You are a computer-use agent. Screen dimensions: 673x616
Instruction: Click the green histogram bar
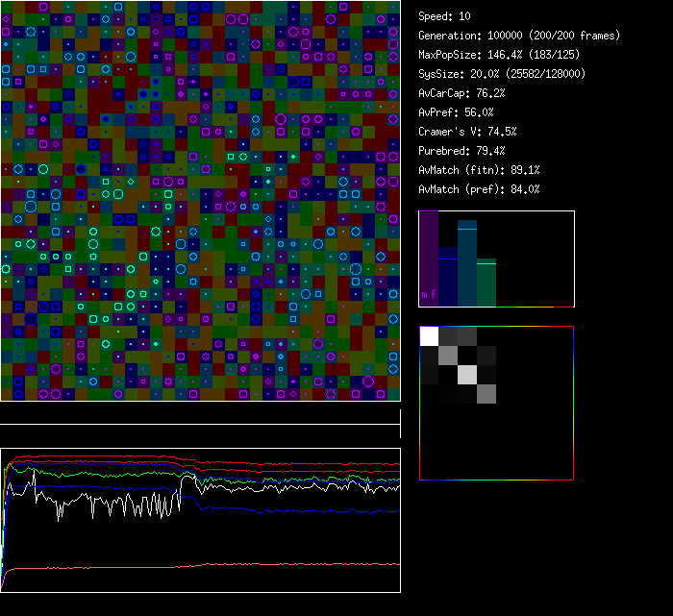point(486,283)
